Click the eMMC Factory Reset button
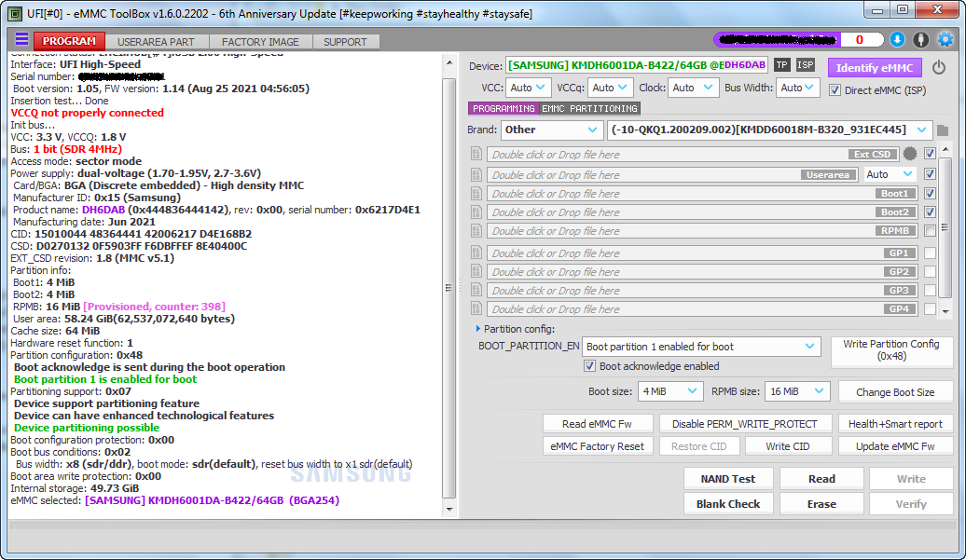Viewport: 966px width, 560px height. pos(597,446)
